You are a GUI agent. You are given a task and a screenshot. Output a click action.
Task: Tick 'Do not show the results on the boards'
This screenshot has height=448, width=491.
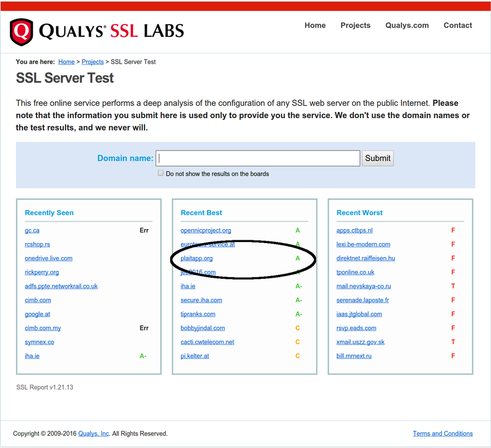pos(161,173)
